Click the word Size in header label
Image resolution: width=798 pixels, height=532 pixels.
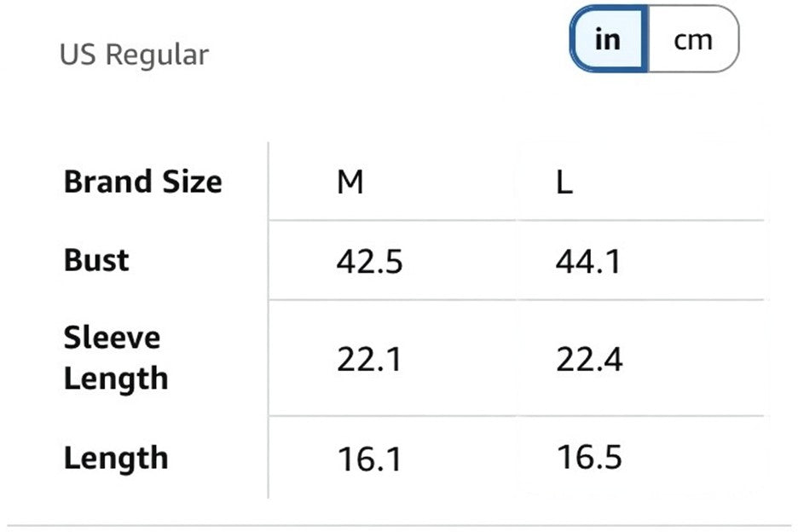click(193, 182)
